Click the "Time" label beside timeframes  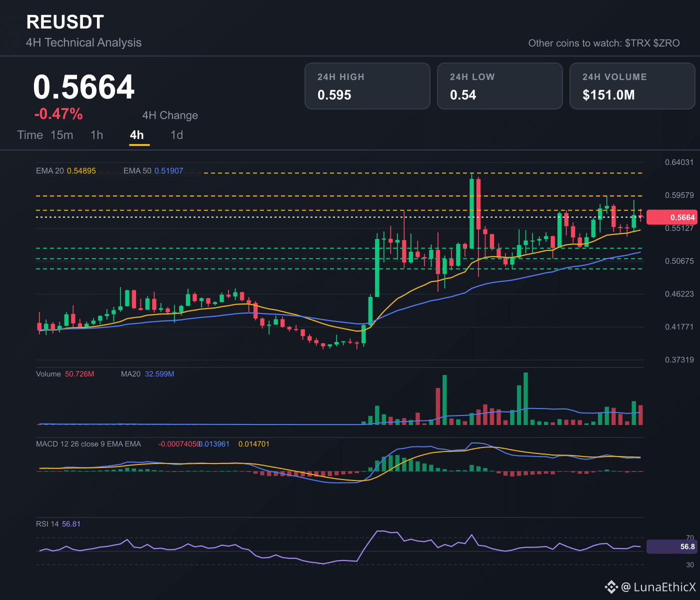pyautogui.click(x=30, y=135)
